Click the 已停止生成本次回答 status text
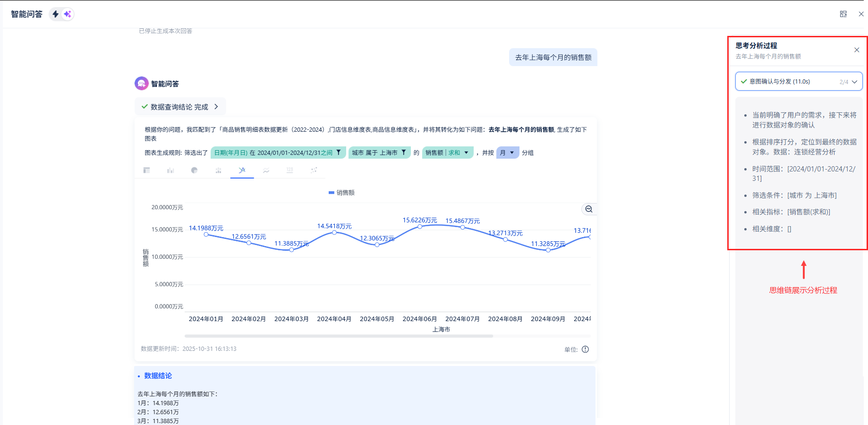Viewport: 868px width, 425px height. (165, 31)
